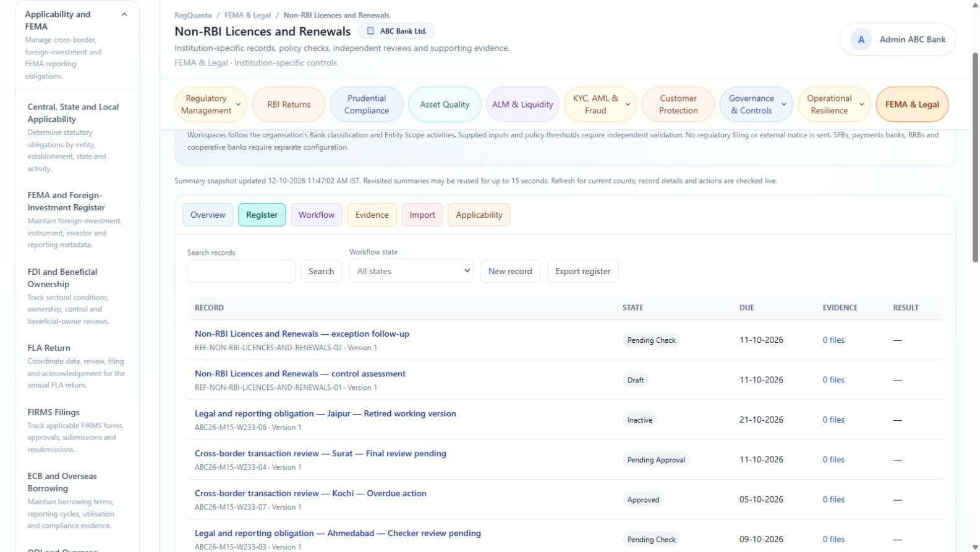
Task: Open the Admin ABC Bank avatar
Action: [861, 40]
